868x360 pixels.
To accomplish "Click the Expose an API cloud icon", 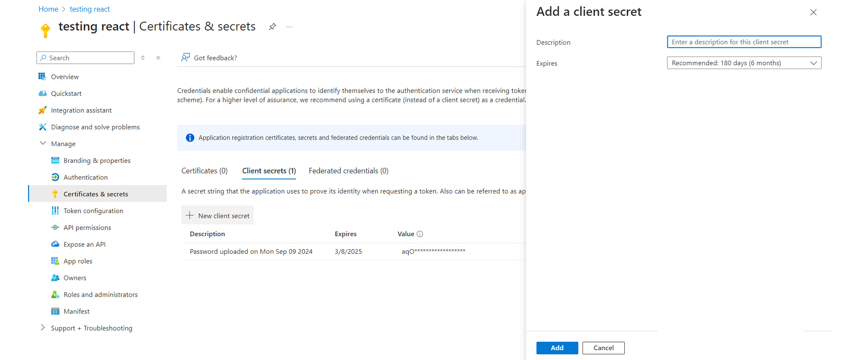I will click(55, 244).
